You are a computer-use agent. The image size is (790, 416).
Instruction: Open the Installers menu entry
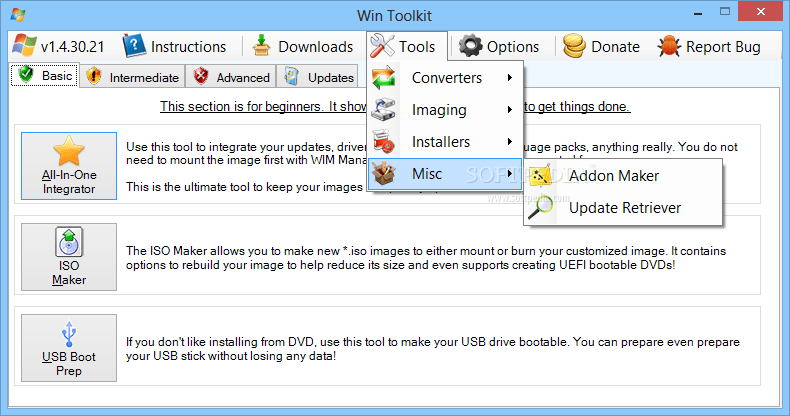pyautogui.click(x=445, y=142)
